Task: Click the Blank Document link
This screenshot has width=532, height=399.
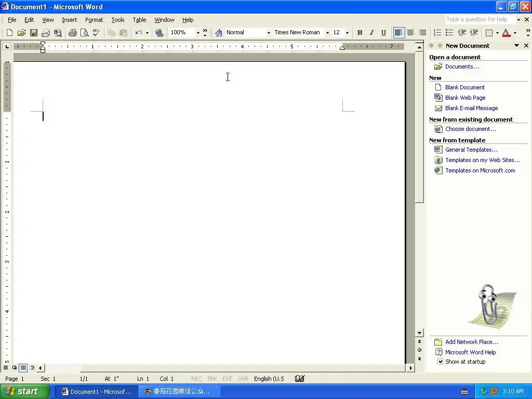Action: pyautogui.click(x=465, y=87)
